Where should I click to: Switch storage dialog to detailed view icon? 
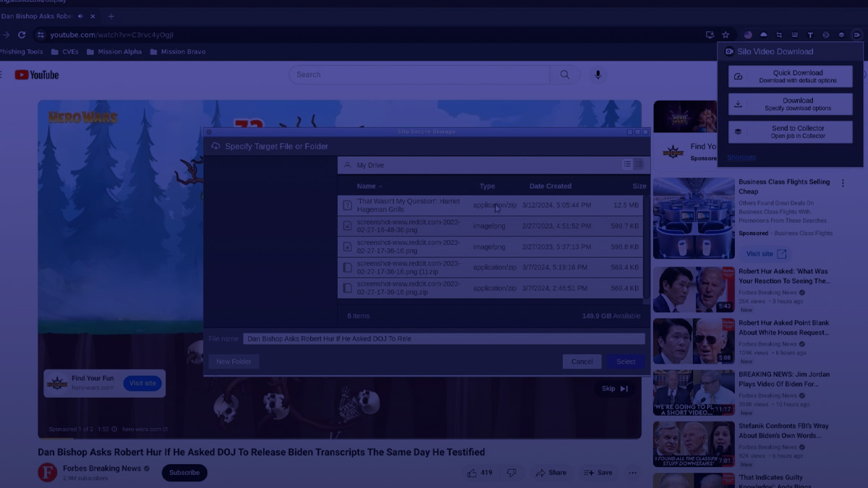[639, 165]
